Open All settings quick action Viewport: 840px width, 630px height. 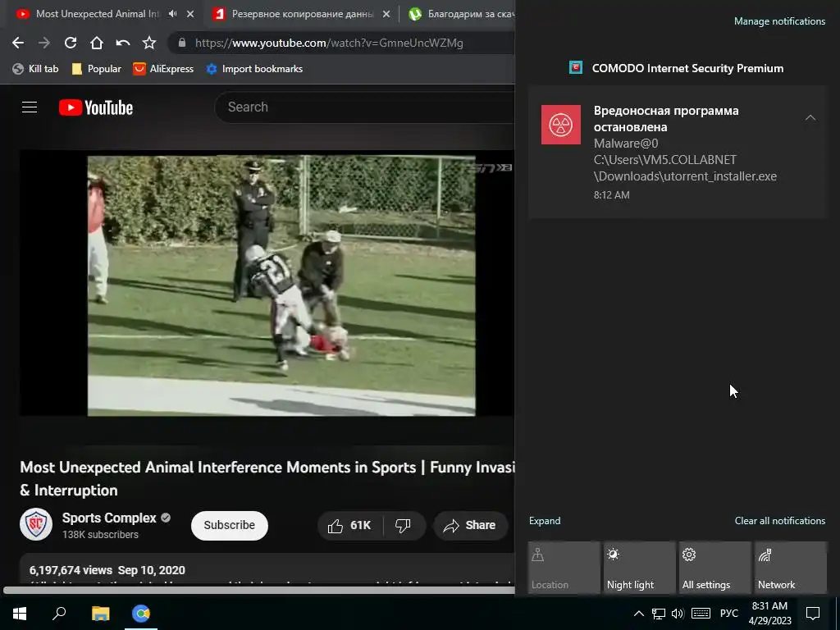coord(715,568)
